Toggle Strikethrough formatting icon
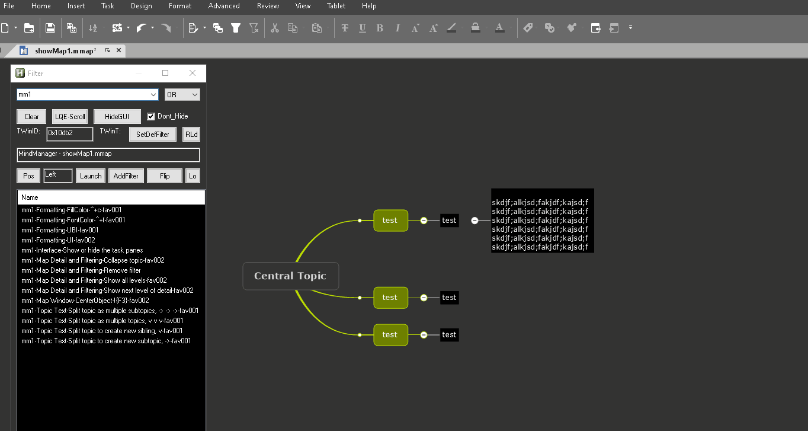The image size is (808, 431). (x=345, y=28)
